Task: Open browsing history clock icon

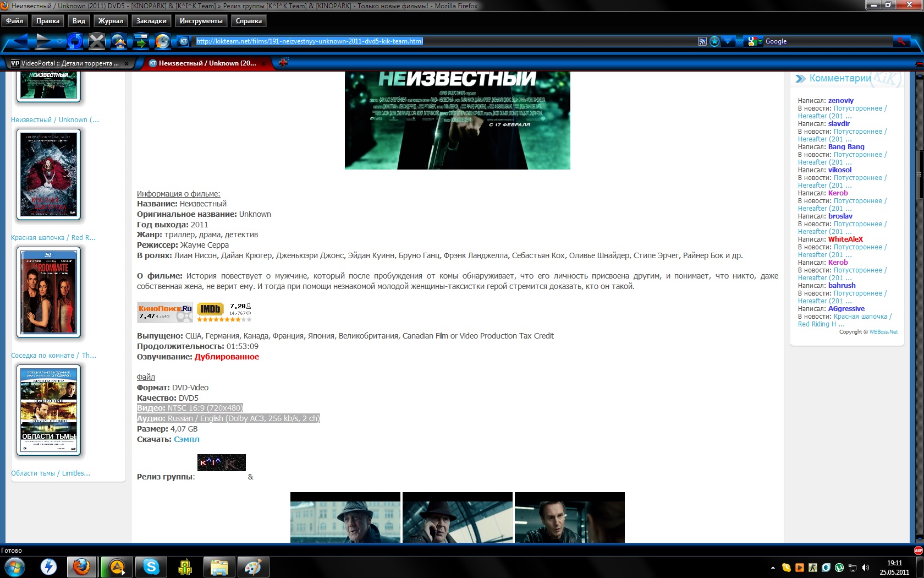Action: coord(163,41)
